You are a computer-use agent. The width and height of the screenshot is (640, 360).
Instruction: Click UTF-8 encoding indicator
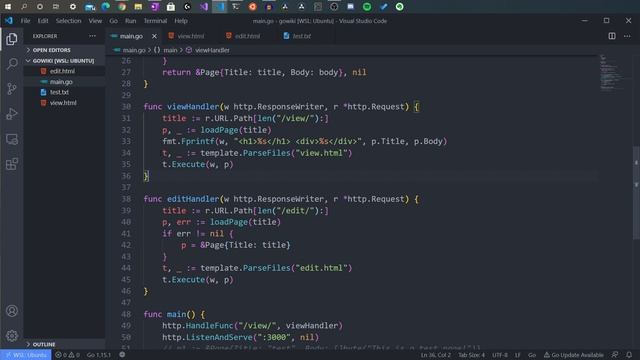[x=500, y=355]
